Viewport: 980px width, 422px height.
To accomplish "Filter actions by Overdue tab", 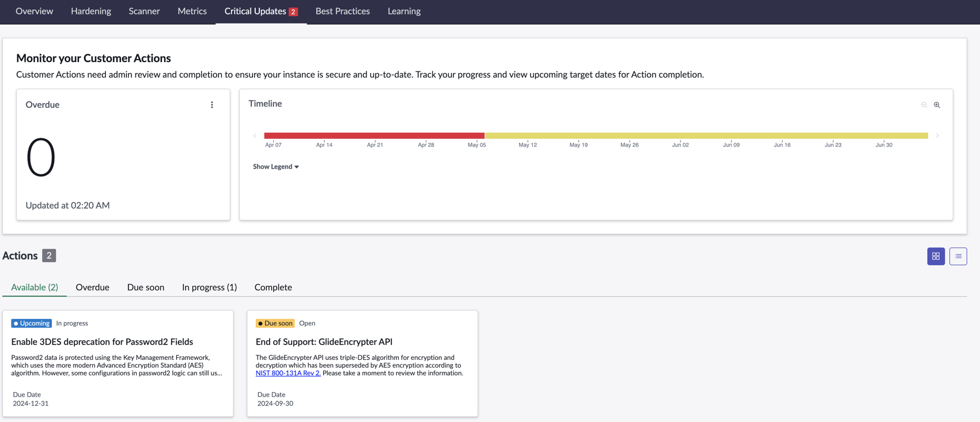I will 92,287.
